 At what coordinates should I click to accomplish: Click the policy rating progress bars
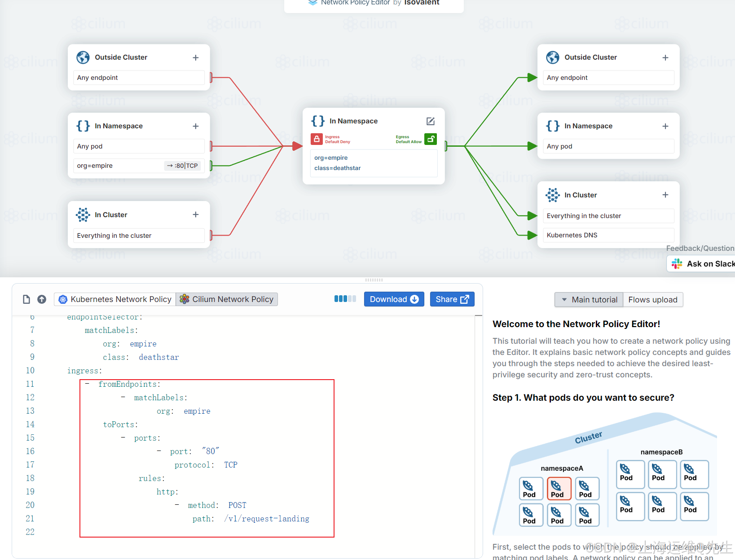click(x=345, y=299)
